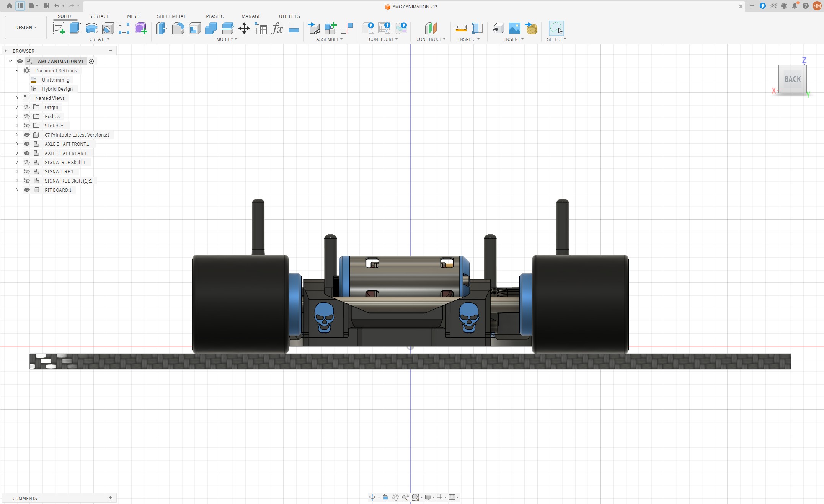Hide the PIT BOARD:1 component
This screenshot has width=824, height=504.
click(27, 190)
